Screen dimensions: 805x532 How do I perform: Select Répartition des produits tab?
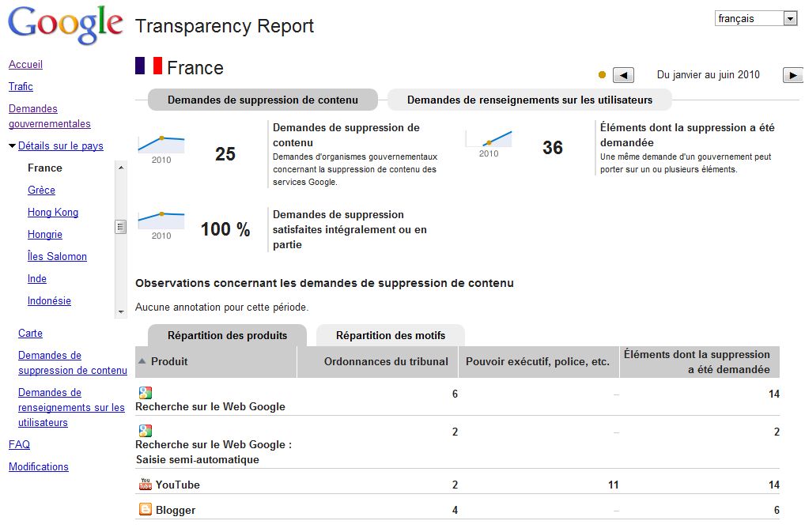click(228, 335)
